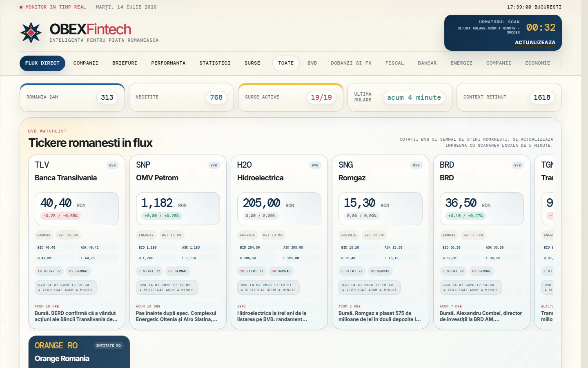Screen dimensions: 588x368
Task: Open the TLV Banca Transilvania ticker title
Action: click(x=66, y=178)
